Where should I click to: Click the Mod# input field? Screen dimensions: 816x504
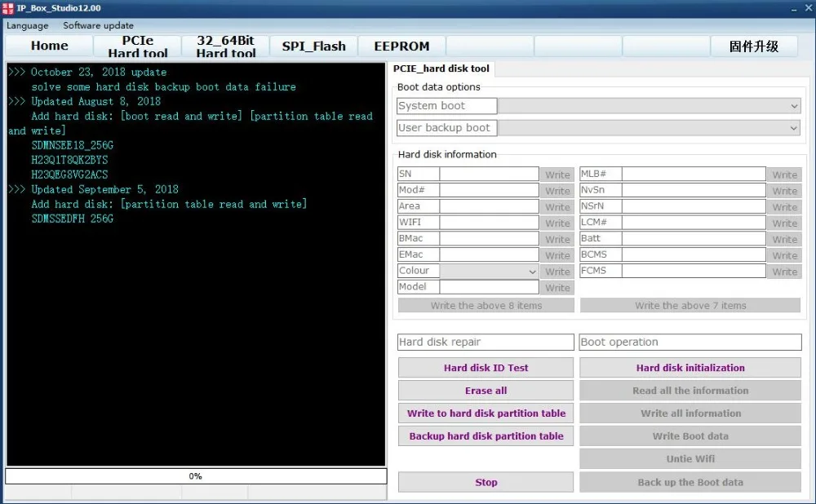click(489, 190)
